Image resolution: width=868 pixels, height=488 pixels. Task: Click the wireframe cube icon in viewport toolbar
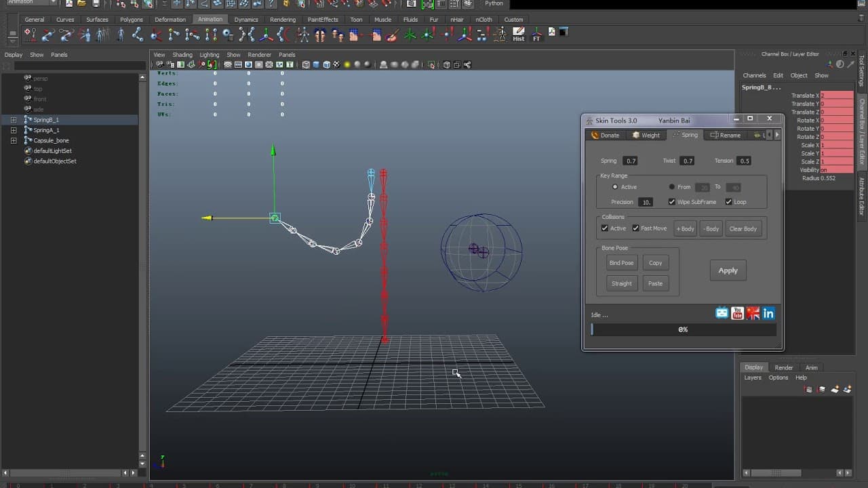click(x=306, y=64)
